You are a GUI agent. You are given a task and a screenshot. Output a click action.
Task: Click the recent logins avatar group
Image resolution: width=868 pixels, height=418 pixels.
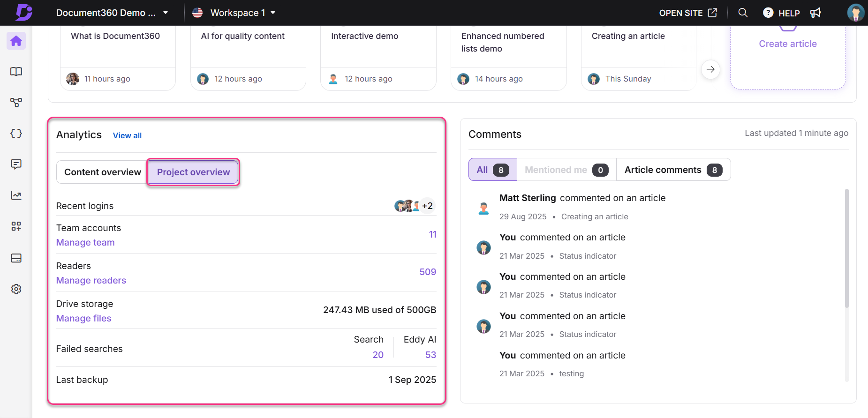415,206
